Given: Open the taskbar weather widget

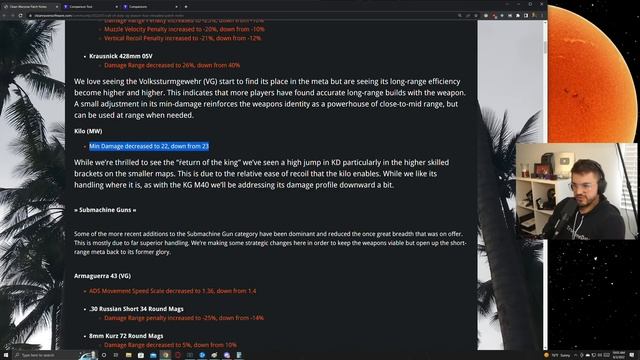Looking at the screenshot, I should [558, 355].
